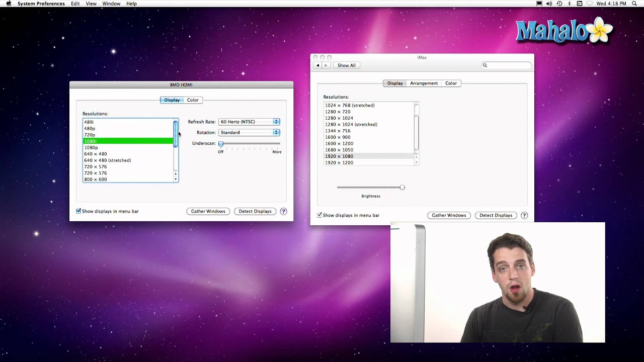Open the Refresh Rate dropdown
The image size is (644, 362).
[x=249, y=122]
